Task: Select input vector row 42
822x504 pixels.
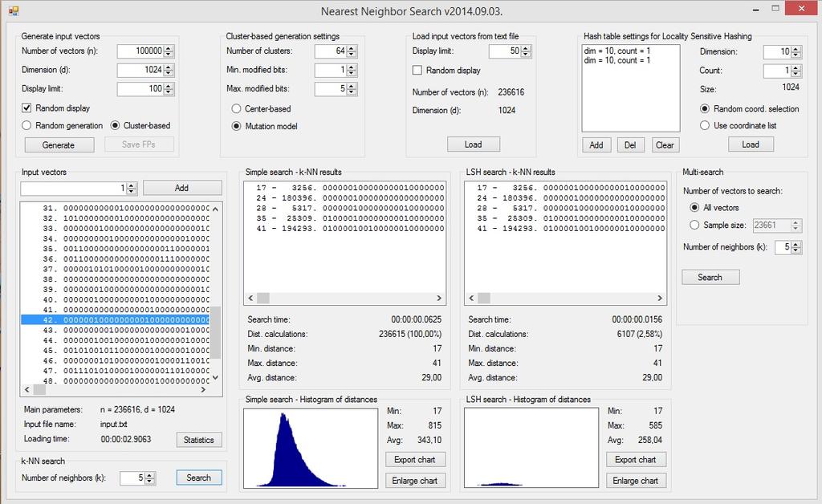Action: point(116,320)
